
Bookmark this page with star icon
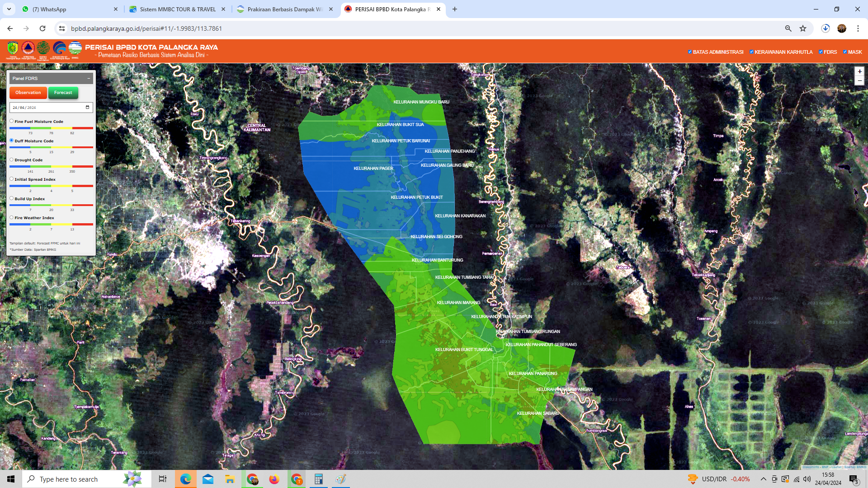pyautogui.click(x=803, y=28)
